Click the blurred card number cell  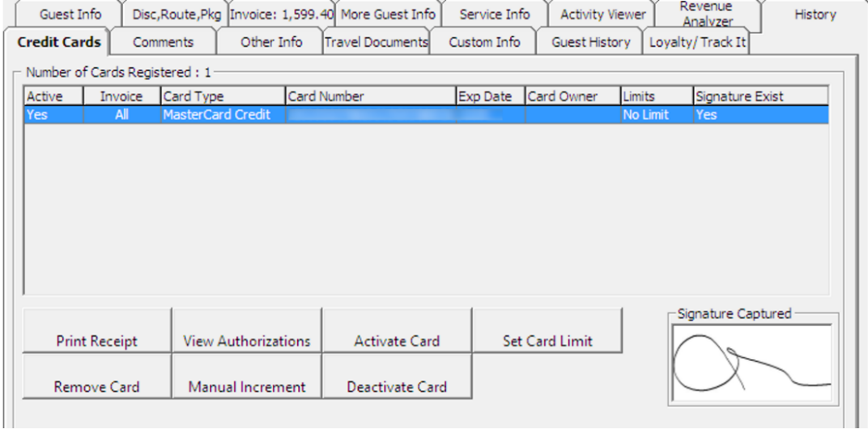click(370, 115)
